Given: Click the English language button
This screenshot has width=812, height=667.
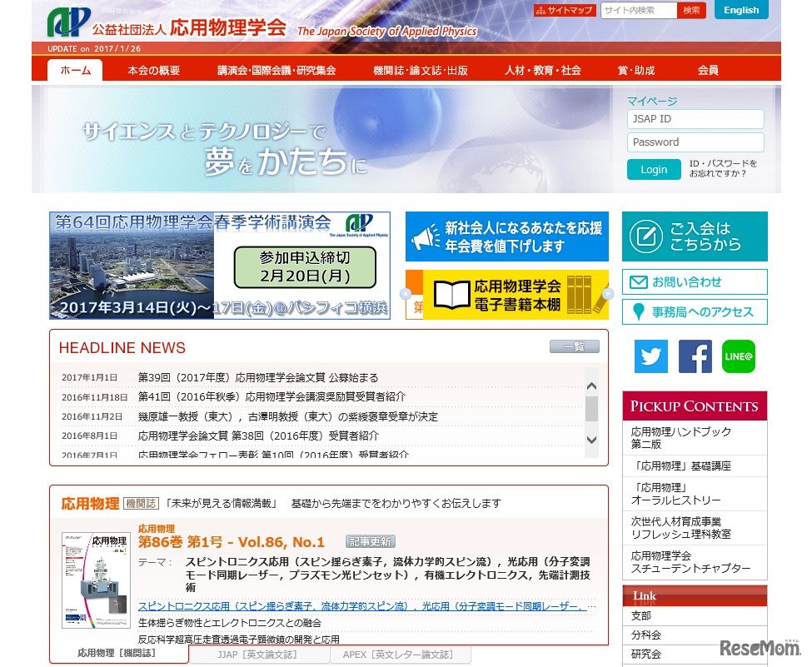Looking at the screenshot, I should 741,10.
